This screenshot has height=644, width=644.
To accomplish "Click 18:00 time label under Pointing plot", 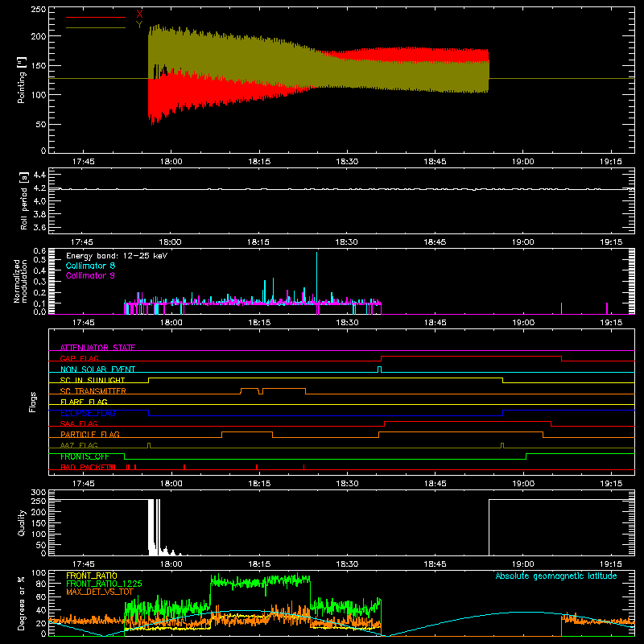I will click(171, 162).
